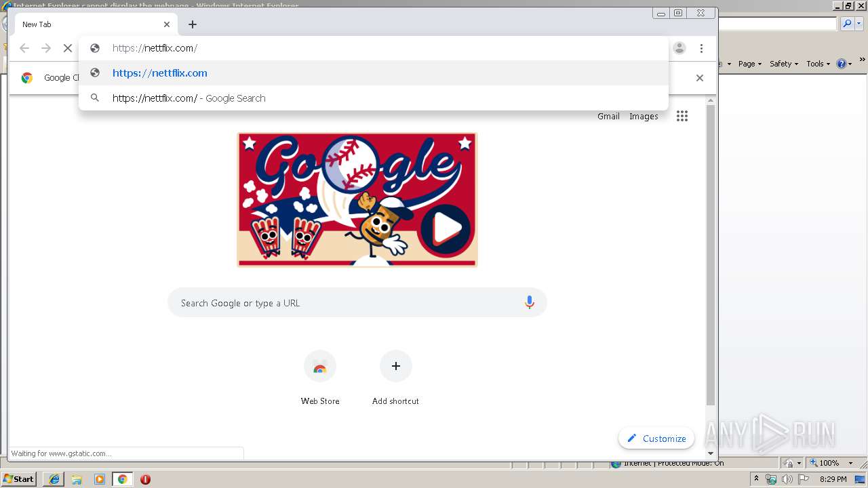
Task: Click the Chrome back arrow
Action: [24, 48]
